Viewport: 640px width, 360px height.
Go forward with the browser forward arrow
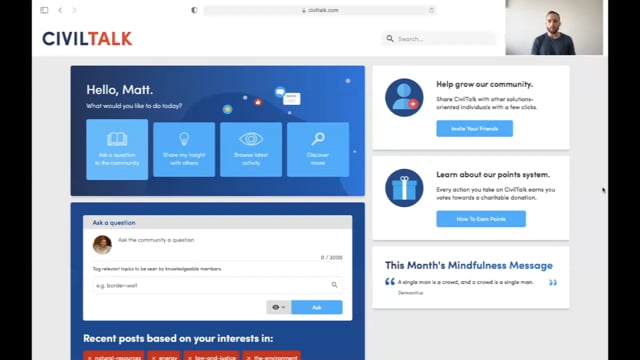click(74, 10)
